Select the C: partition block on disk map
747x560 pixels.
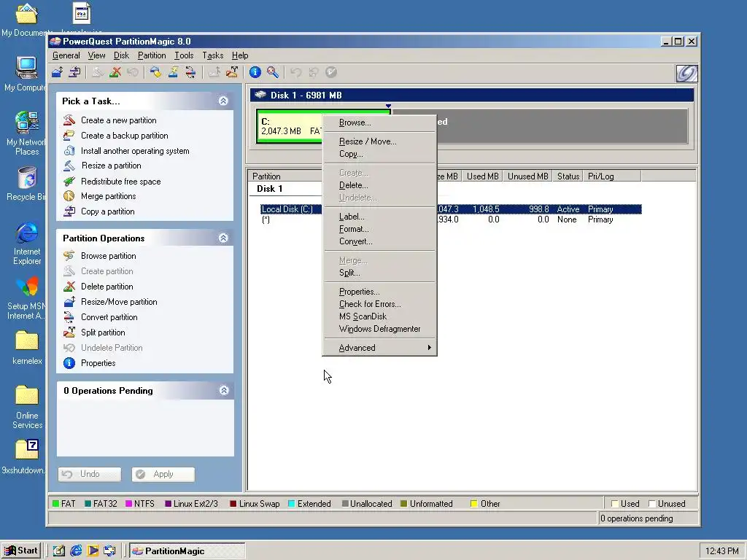pyautogui.click(x=289, y=126)
